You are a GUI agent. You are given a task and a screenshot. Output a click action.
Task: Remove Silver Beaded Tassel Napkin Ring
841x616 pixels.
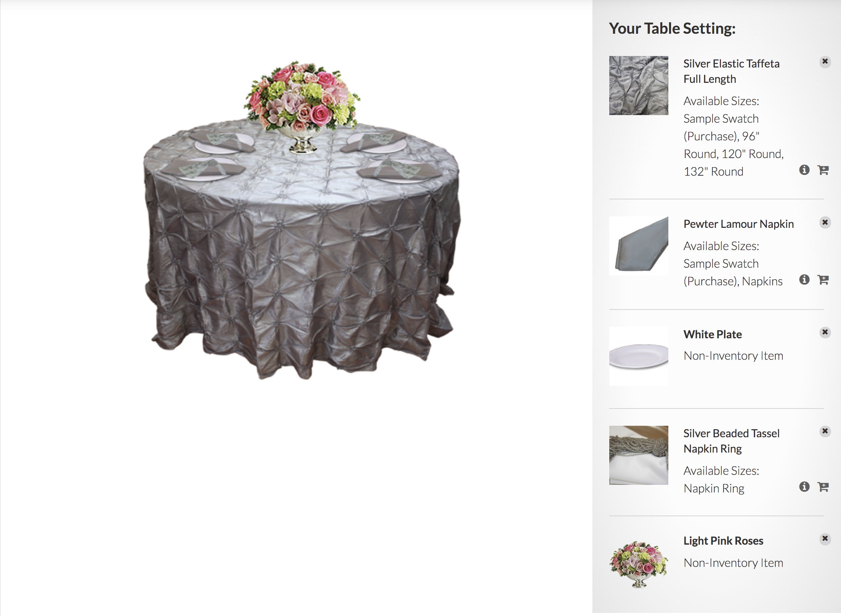pos(825,431)
